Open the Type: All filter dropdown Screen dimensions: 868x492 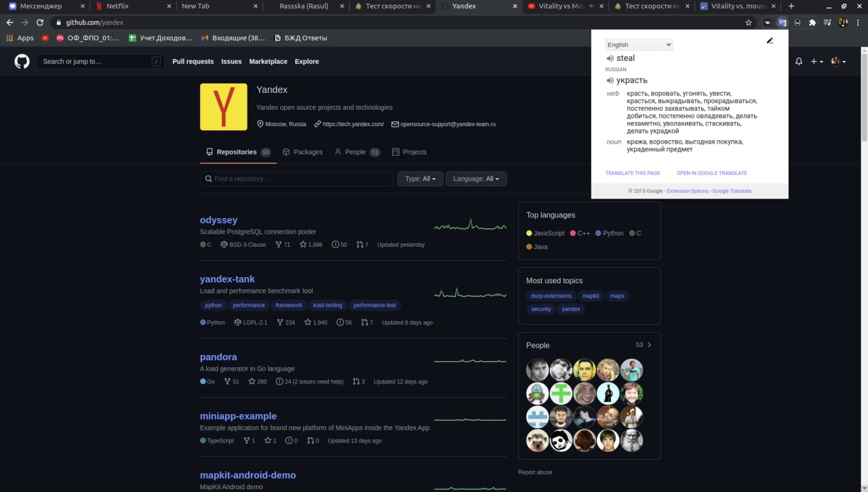pos(420,179)
